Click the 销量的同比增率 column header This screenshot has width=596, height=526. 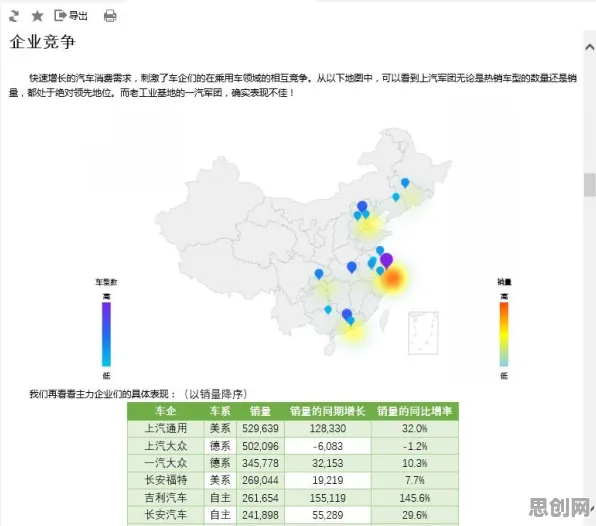pyautogui.click(x=415, y=411)
